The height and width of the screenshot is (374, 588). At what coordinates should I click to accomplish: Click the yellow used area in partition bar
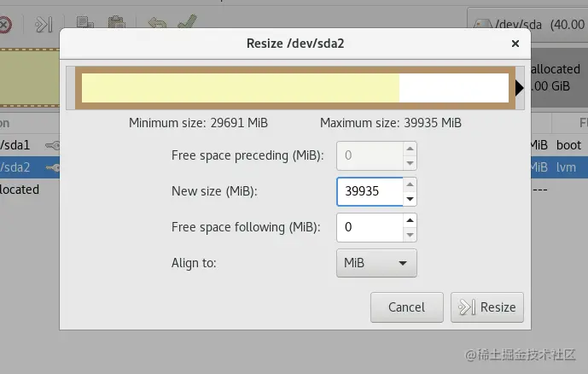click(241, 88)
